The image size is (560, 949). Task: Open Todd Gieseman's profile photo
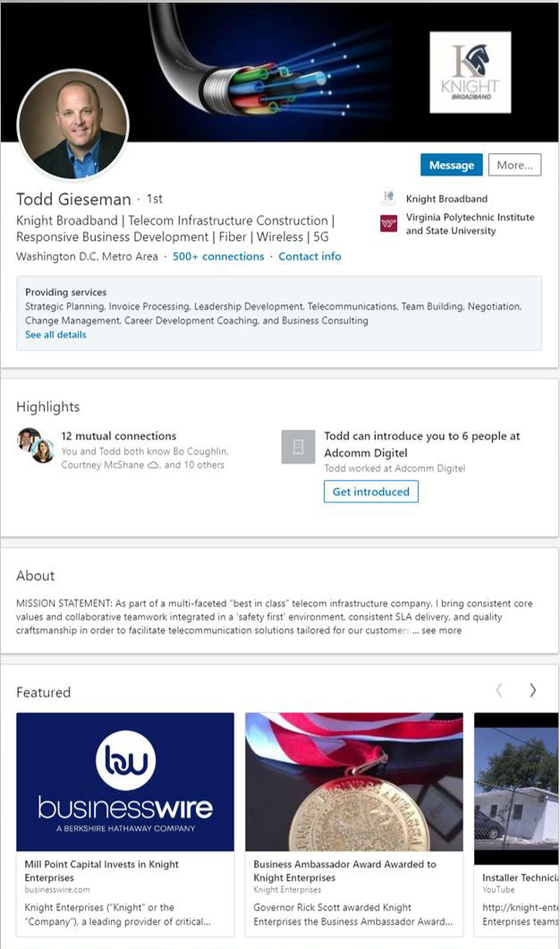click(73, 124)
